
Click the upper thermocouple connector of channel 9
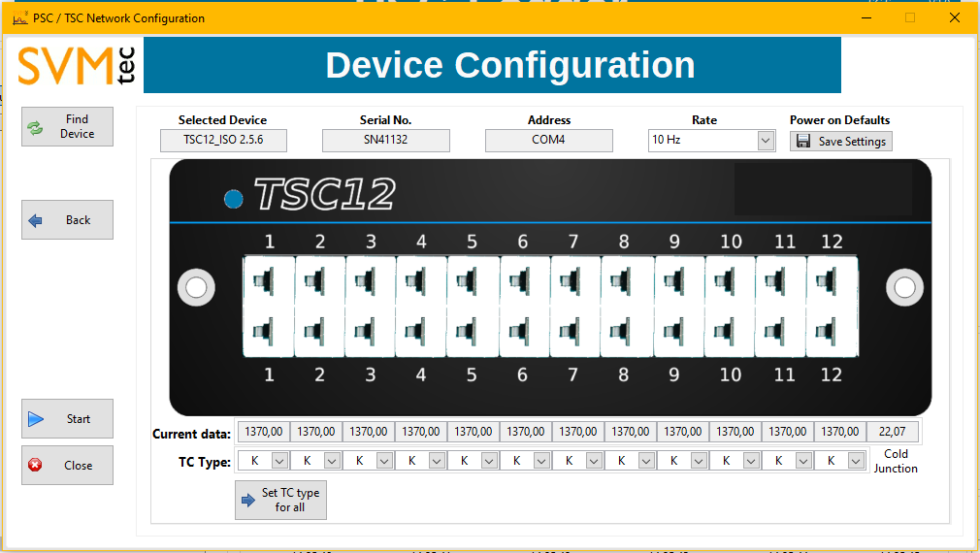point(673,280)
